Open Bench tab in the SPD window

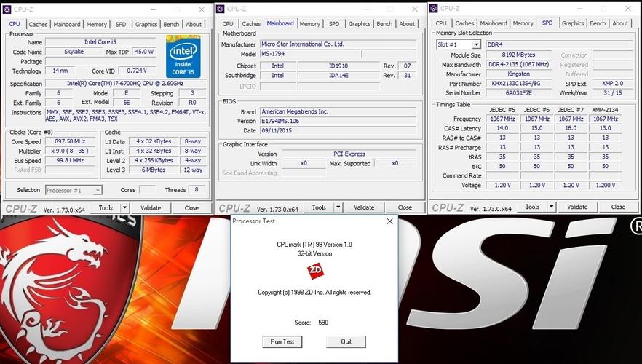(x=598, y=24)
